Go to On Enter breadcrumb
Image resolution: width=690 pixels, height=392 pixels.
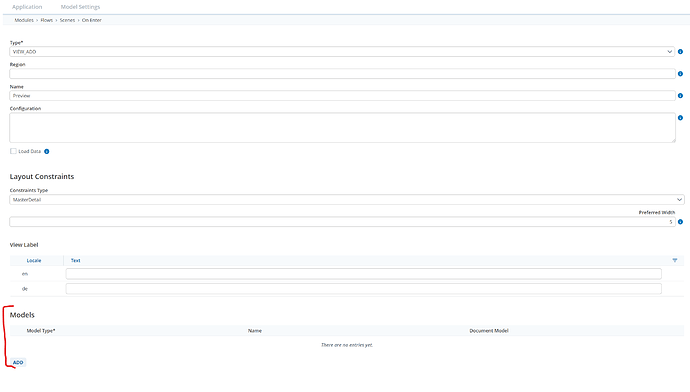coord(92,20)
